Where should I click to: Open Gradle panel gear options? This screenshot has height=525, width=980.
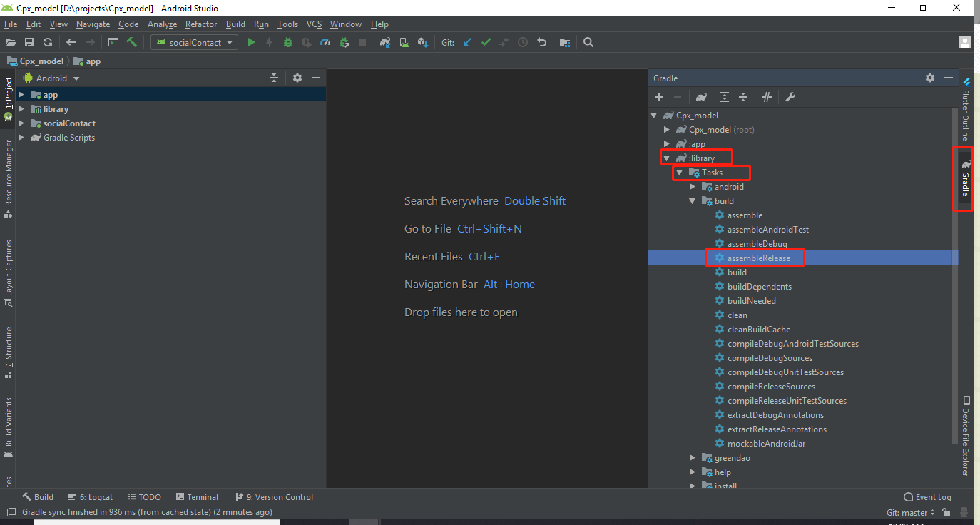click(x=930, y=78)
